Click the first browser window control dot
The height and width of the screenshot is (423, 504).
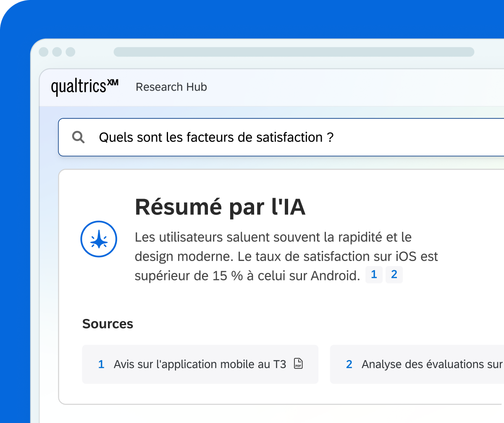(x=44, y=52)
